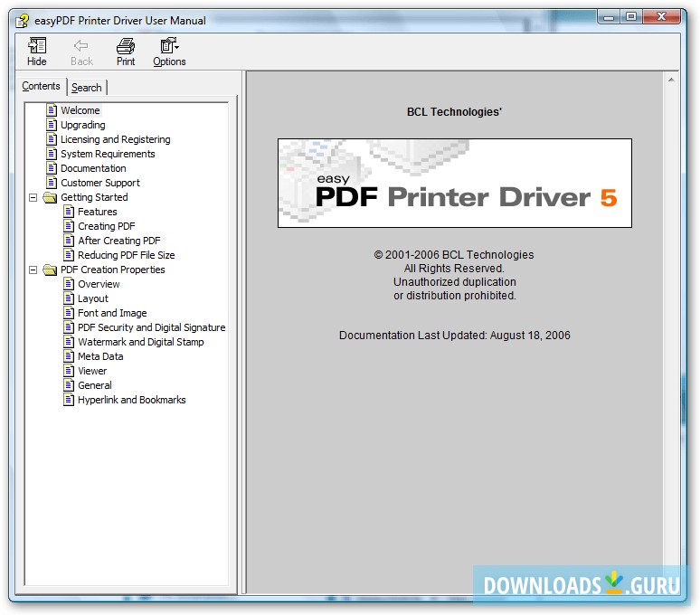Click page icon beside Viewer

point(69,371)
